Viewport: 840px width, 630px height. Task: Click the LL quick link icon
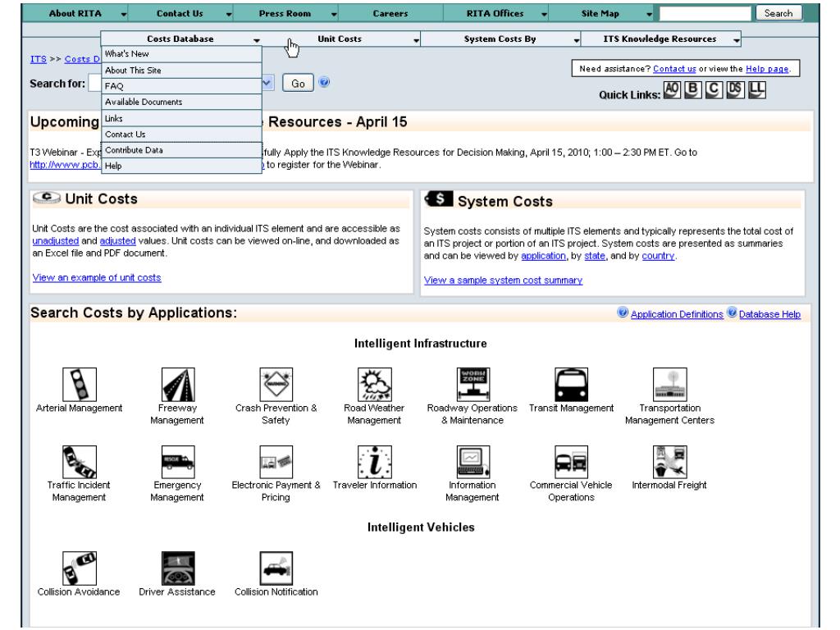(756, 90)
